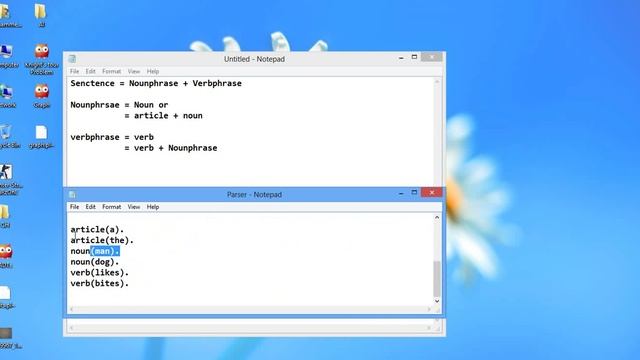Open View menu in Untitled Notepad
This screenshot has height=360, width=640.
click(133, 71)
